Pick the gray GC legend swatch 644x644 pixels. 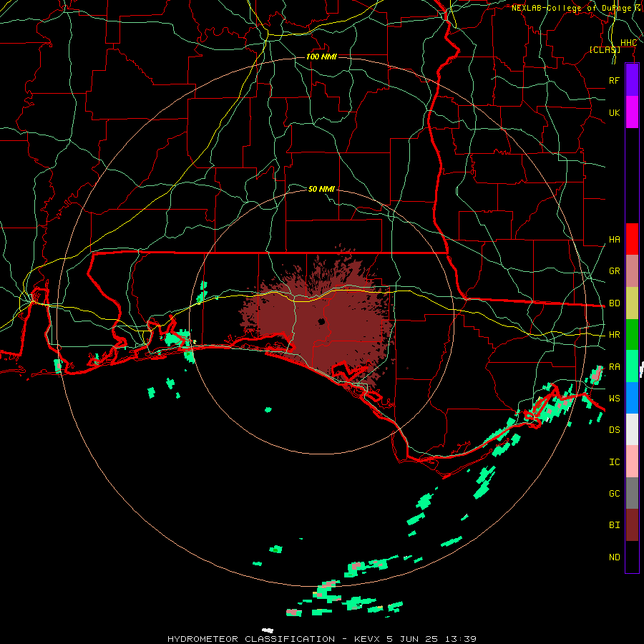point(632,493)
